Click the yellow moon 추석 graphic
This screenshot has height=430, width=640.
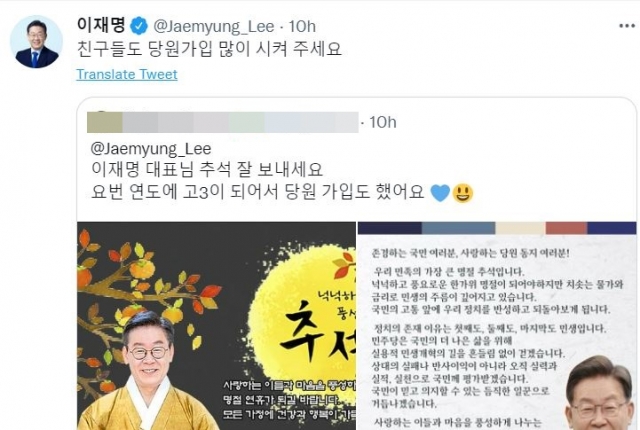coord(309,301)
